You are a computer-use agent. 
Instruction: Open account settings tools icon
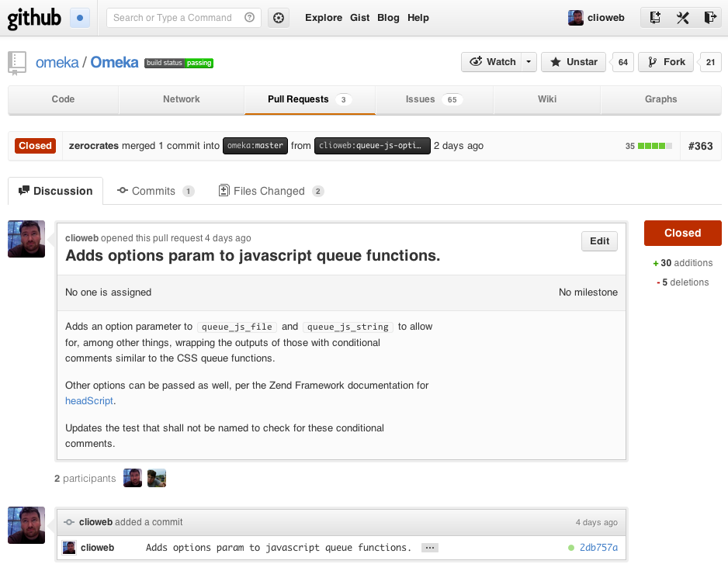coord(682,18)
